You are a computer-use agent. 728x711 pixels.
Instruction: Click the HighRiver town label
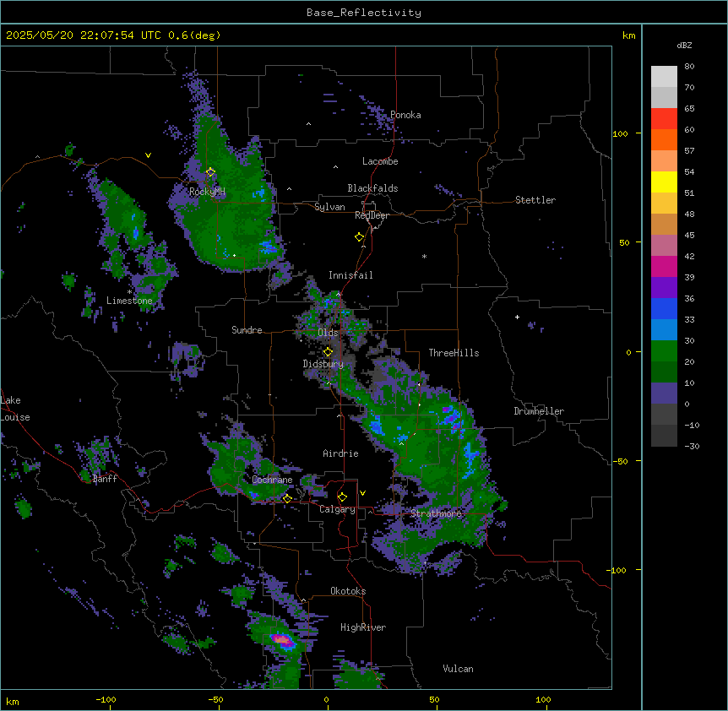pyautogui.click(x=363, y=627)
